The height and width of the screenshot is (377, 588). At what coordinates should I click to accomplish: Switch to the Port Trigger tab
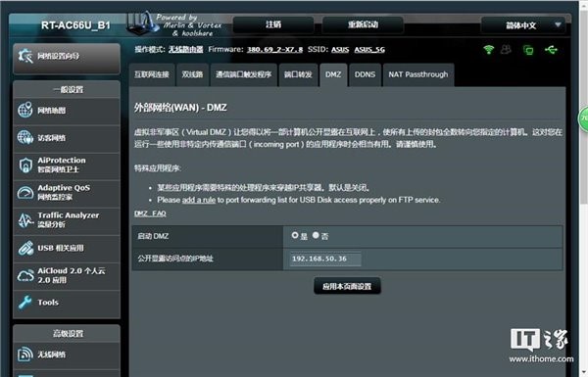point(243,74)
